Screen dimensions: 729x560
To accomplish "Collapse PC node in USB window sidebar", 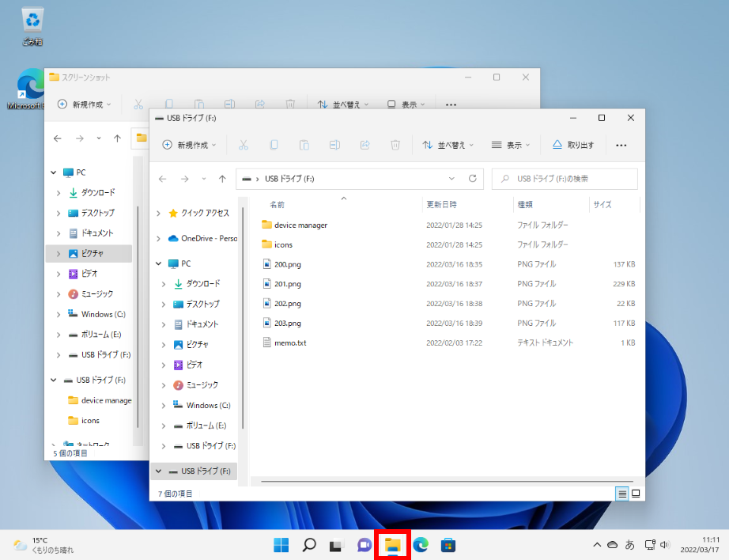I will click(x=159, y=263).
